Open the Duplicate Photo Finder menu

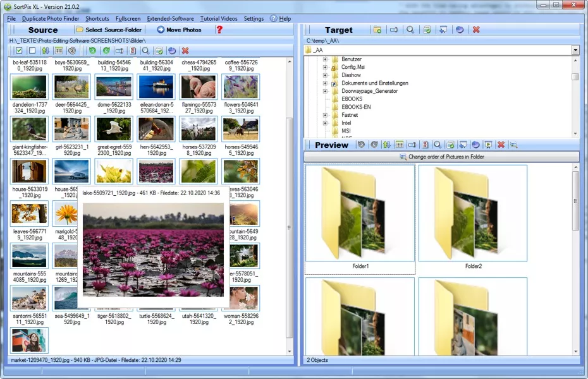click(x=51, y=18)
